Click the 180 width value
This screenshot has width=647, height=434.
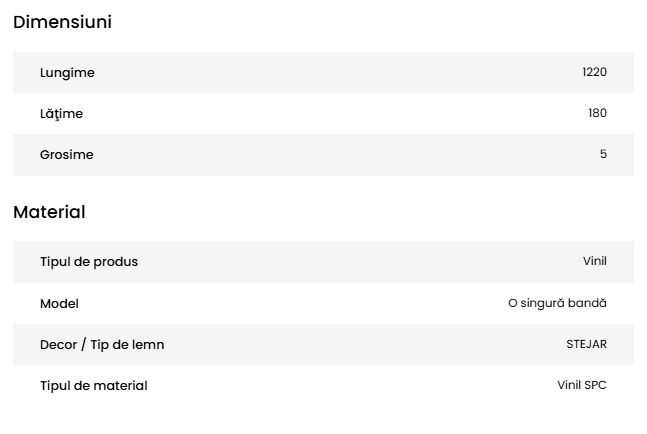597,113
